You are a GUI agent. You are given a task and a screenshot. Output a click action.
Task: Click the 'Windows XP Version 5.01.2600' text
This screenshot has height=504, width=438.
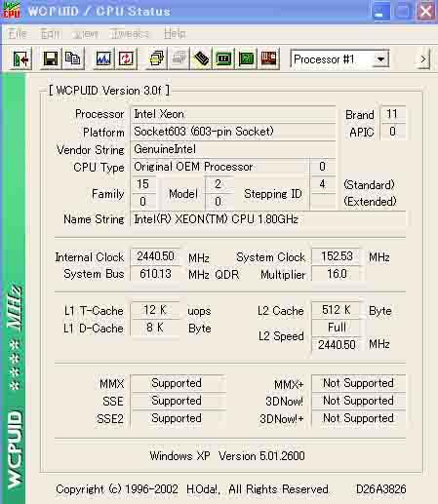click(227, 456)
